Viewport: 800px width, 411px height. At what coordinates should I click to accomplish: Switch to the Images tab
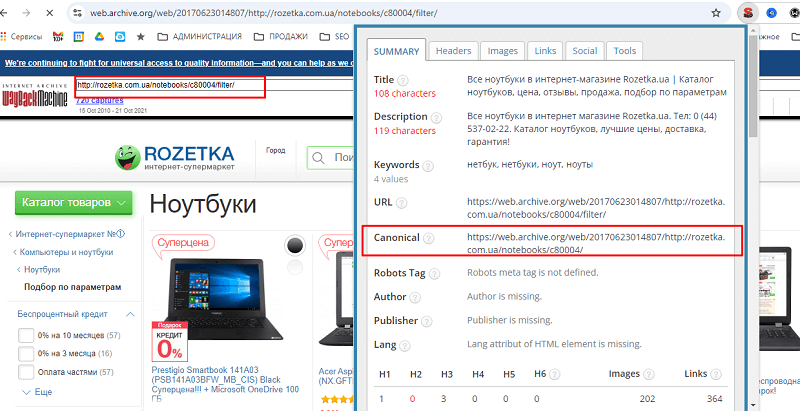click(503, 51)
